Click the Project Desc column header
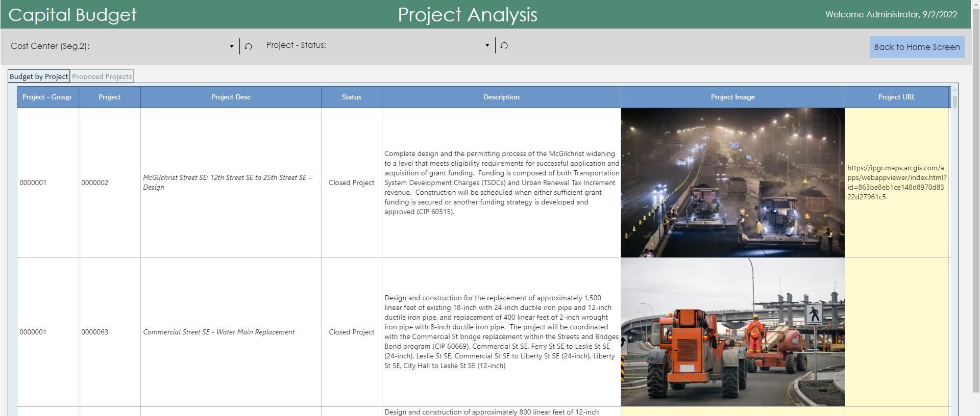This screenshot has width=980, height=416. click(231, 97)
